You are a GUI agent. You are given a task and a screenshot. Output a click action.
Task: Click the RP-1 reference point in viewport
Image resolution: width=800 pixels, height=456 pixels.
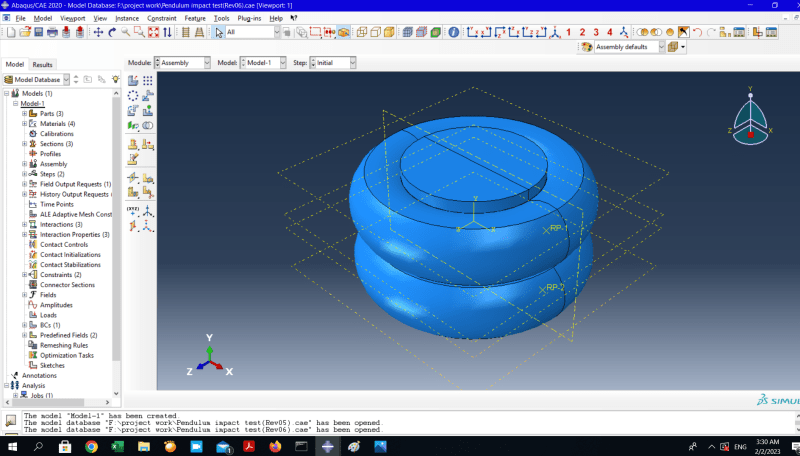(546, 230)
